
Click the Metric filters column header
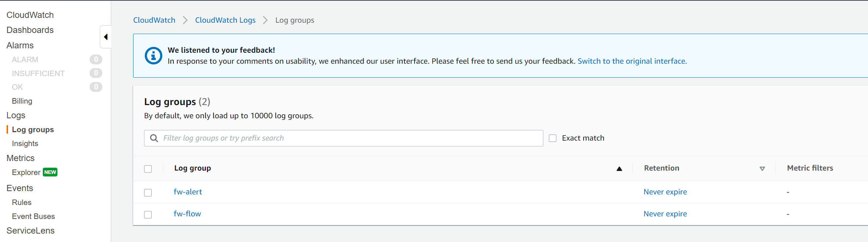[810, 168]
